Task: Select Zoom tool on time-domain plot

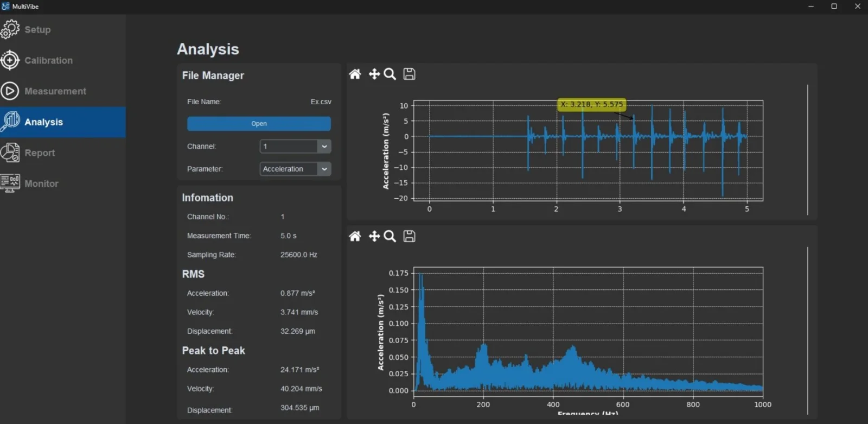Action: pyautogui.click(x=390, y=74)
